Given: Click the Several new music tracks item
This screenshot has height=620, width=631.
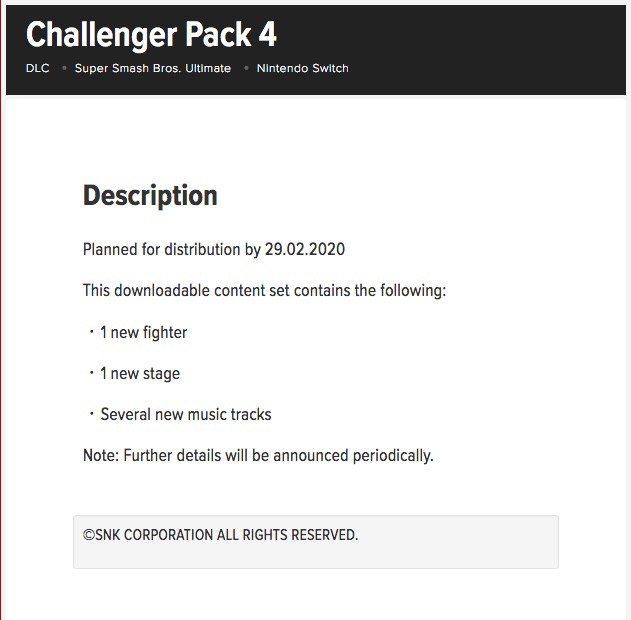Looking at the screenshot, I should [x=186, y=414].
